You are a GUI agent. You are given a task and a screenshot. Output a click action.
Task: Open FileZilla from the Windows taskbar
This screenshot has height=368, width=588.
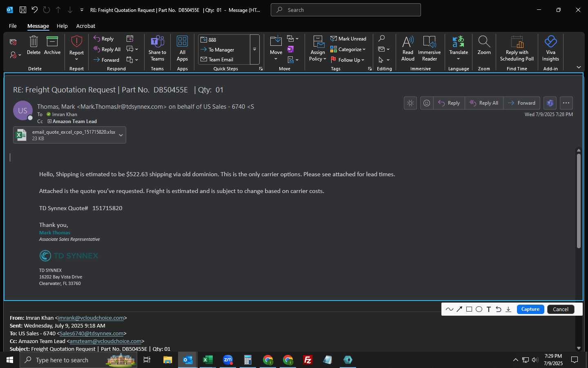[x=307, y=360]
